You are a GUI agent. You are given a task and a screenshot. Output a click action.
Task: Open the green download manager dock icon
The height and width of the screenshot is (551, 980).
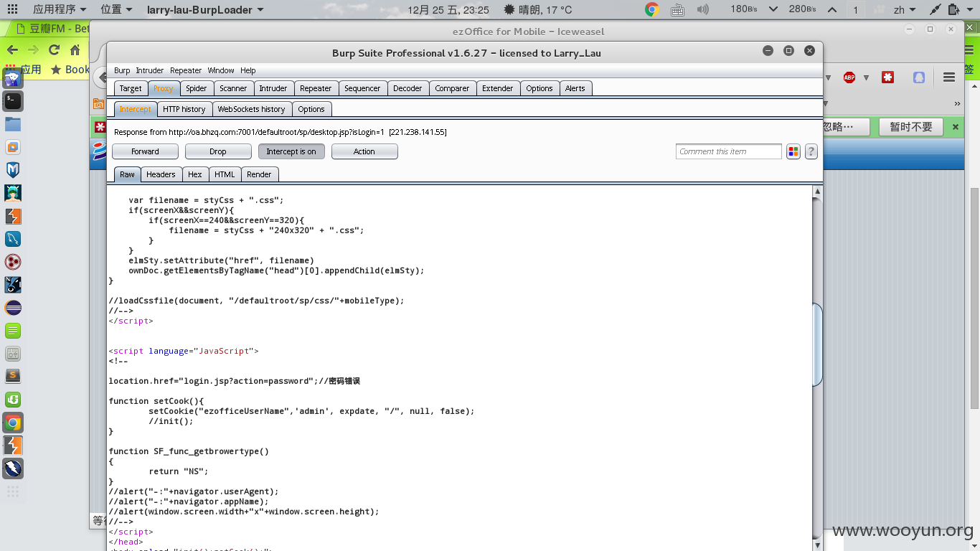[13, 400]
